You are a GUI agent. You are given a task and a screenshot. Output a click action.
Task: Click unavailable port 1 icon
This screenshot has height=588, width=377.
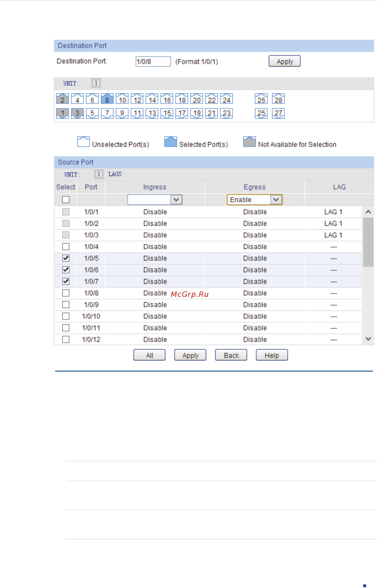tap(62, 113)
